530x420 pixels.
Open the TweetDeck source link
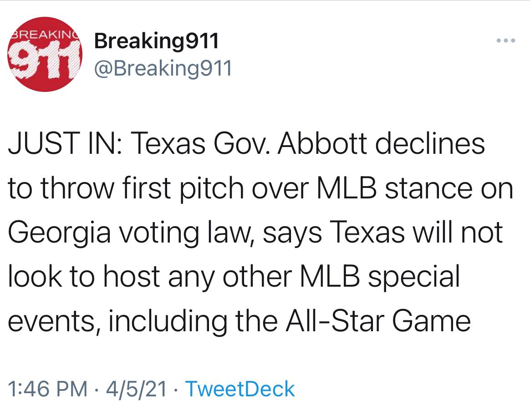pyautogui.click(x=240, y=389)
